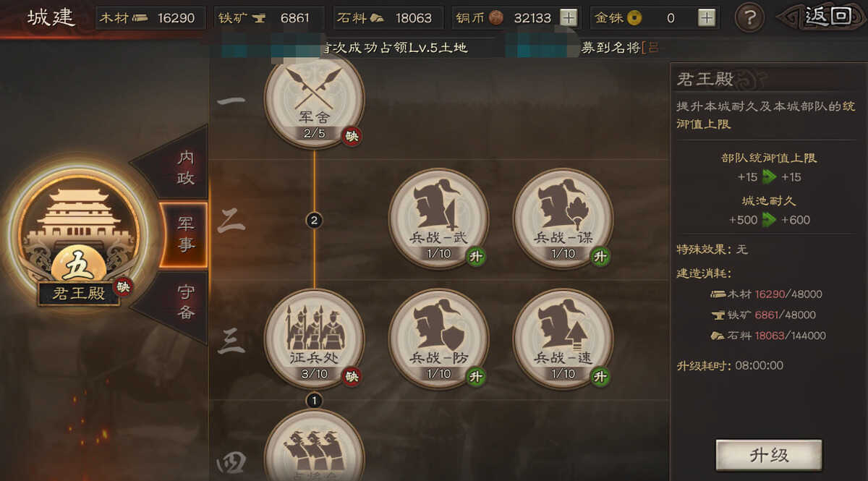Open the 兵战-防 defense shield icon
Image resolution: width=868 pixels, height=481 pixels.
click(438, 339)
